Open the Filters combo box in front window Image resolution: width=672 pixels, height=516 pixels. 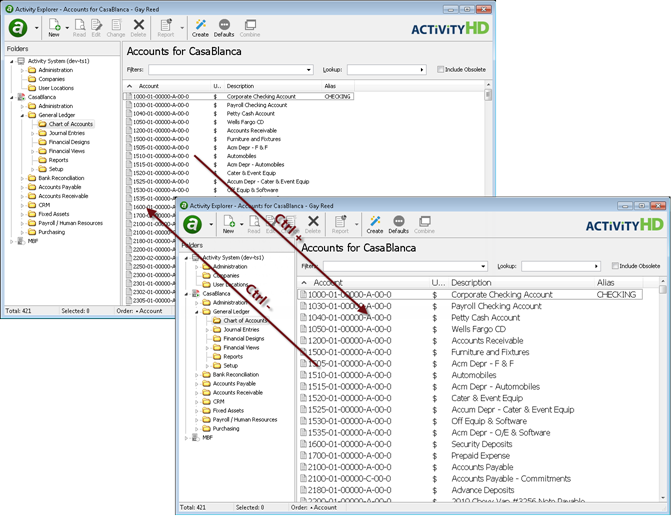click(x=405, y=266)
